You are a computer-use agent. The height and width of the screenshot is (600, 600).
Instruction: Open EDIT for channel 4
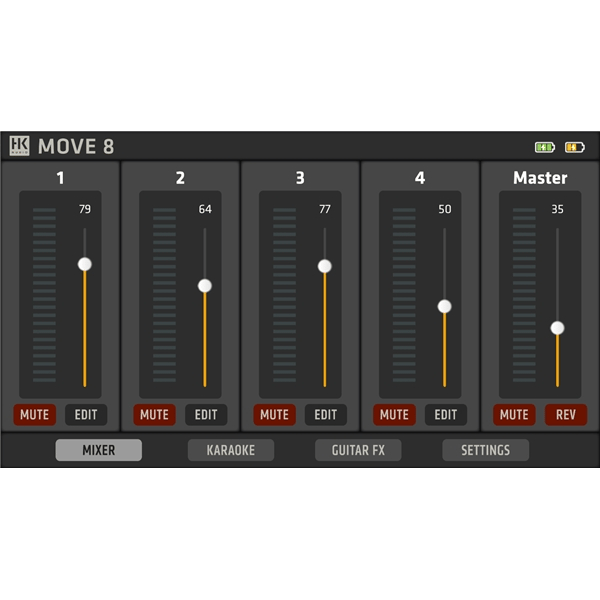(x=446, y=415)
